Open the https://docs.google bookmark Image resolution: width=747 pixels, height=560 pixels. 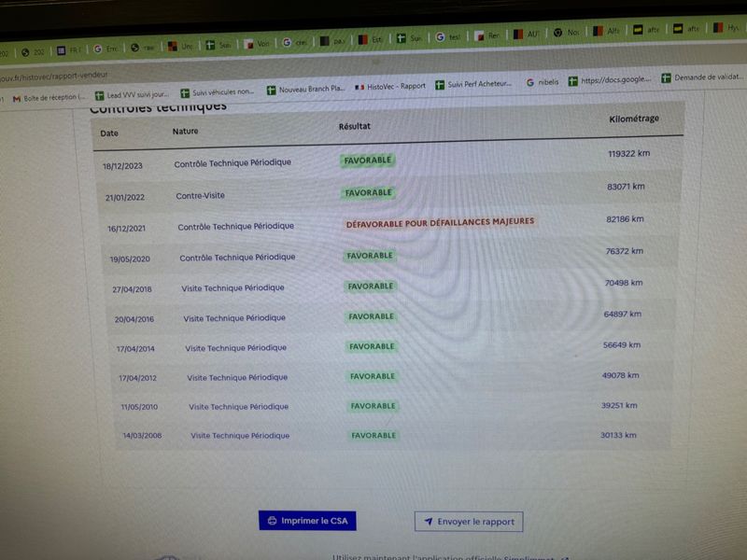coord(610,79)
